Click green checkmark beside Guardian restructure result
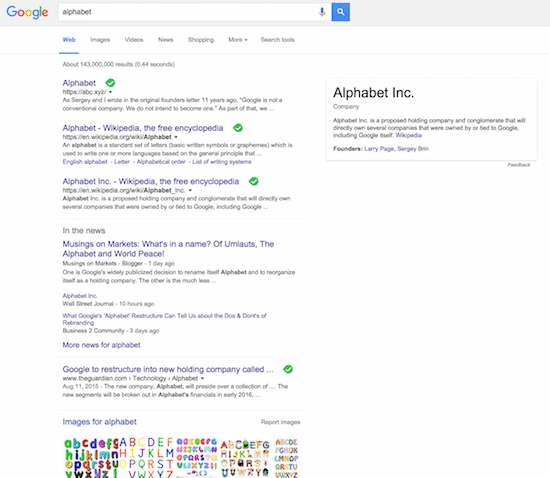Viewport: 550px width, 478px height. point(288,369)
